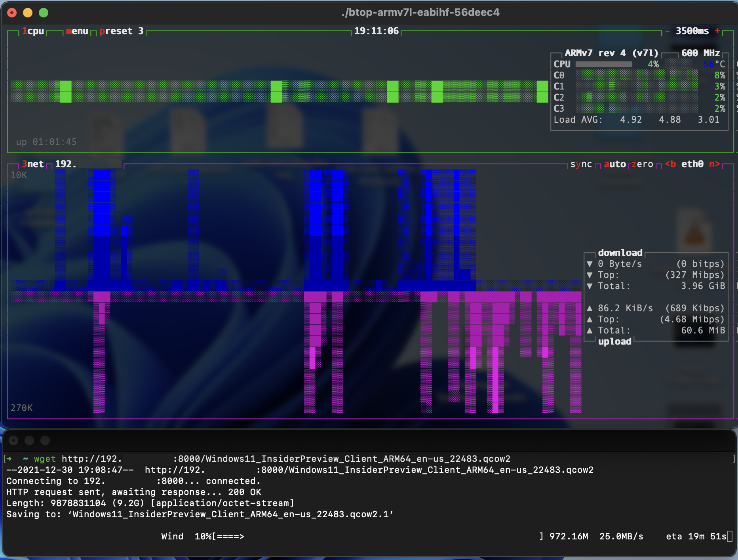Collapse the '3net' panel
Viewport: 738px width, 560px height.
click(34, 164)
